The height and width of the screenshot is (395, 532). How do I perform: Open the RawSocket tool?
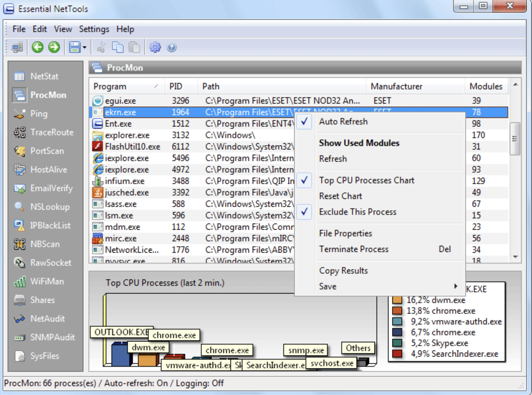tap(42, 263)
